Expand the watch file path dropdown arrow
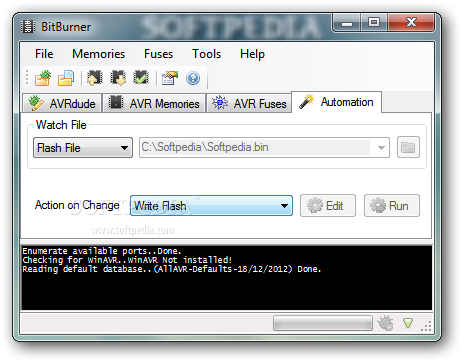The width and height of the screenshot is (462, 362). point(381,147)
